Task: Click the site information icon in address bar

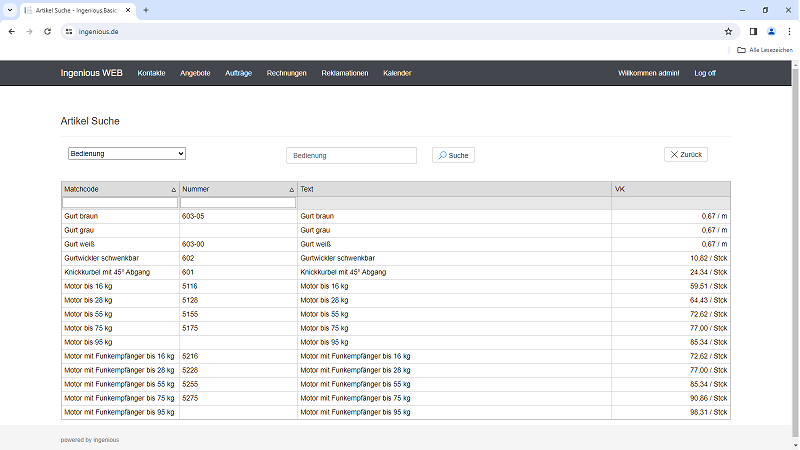Action: coord(69,32)
